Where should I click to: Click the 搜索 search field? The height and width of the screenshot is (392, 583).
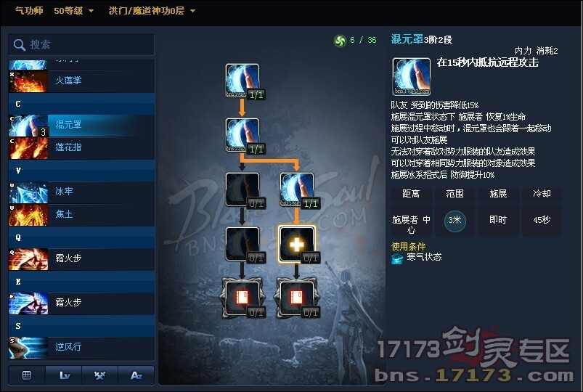[81, 44]
